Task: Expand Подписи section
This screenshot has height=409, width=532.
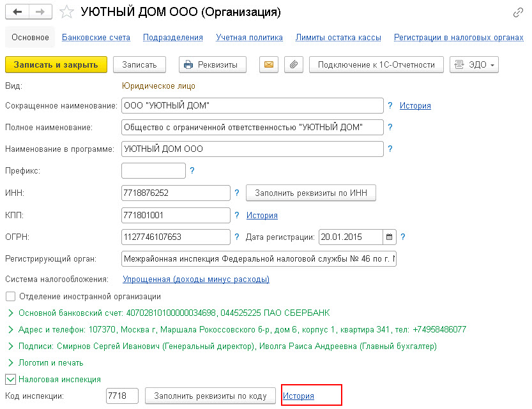Action: (10, 346)
